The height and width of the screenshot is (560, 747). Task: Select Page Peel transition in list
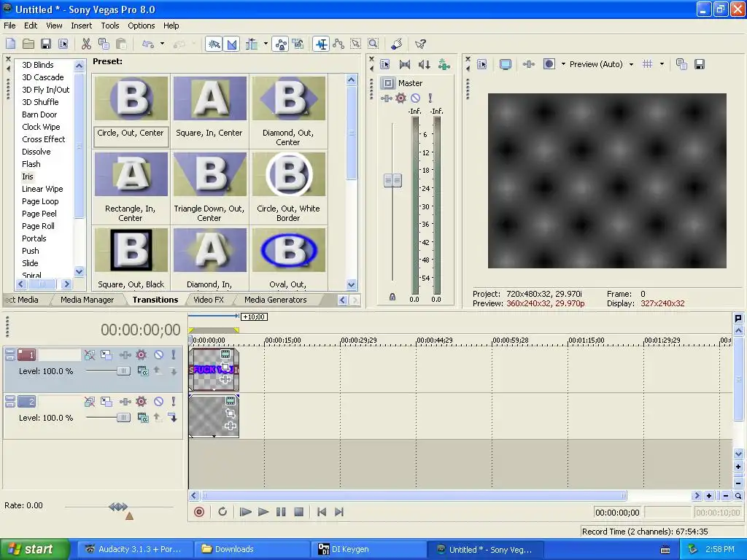tap(39, 214)
